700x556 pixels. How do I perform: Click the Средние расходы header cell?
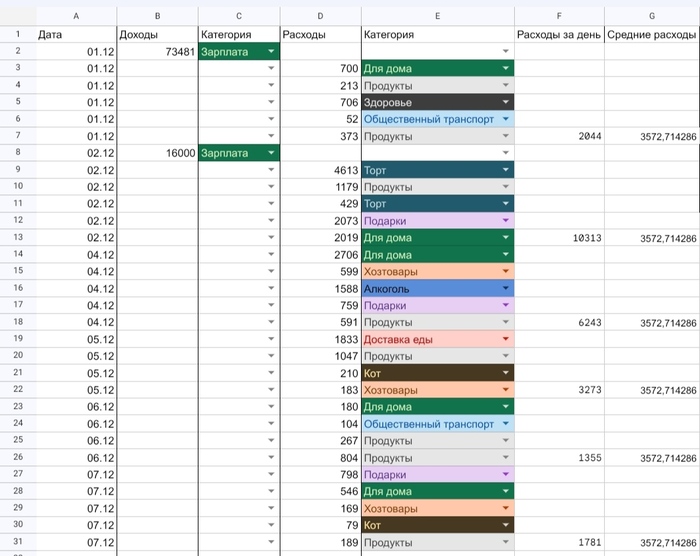(652, 35)
